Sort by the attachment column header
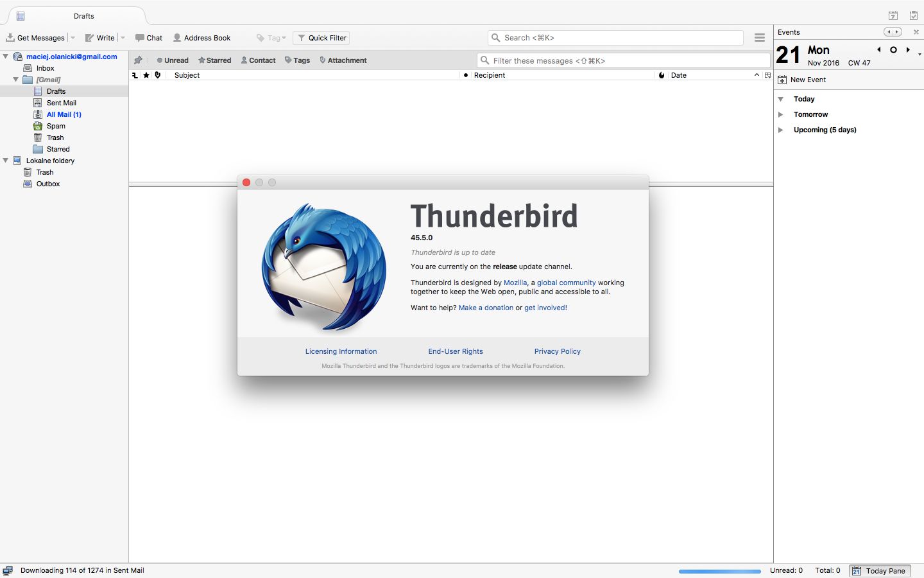This screenshot has width=924, height=578. [158, 75]
